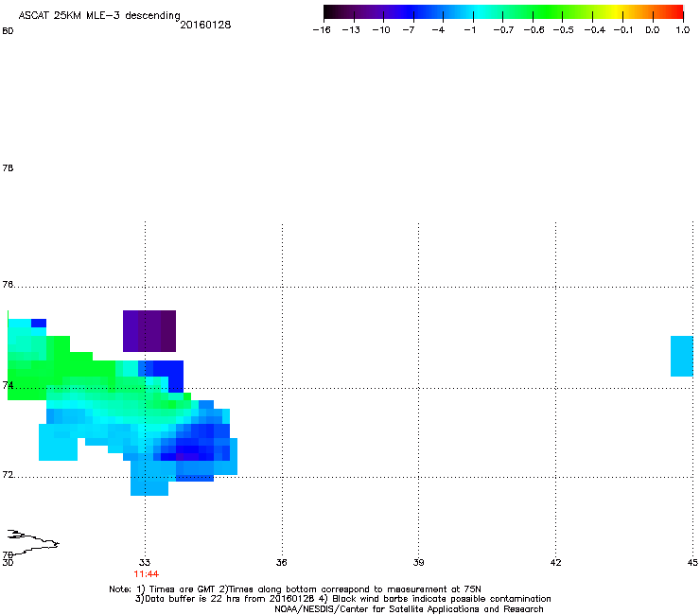700x615 pixels.
Task: Click the -4 color scale label
Action: (x=438, y=30)
